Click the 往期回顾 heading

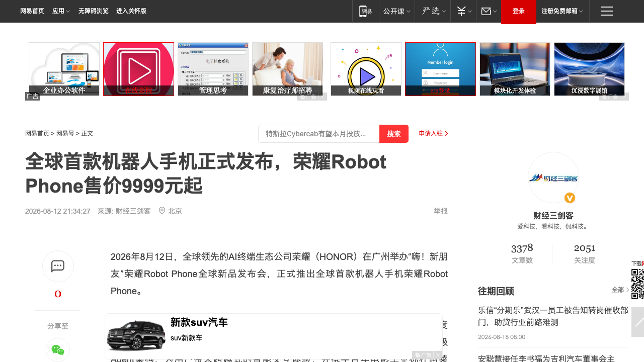tap(496, 291)
